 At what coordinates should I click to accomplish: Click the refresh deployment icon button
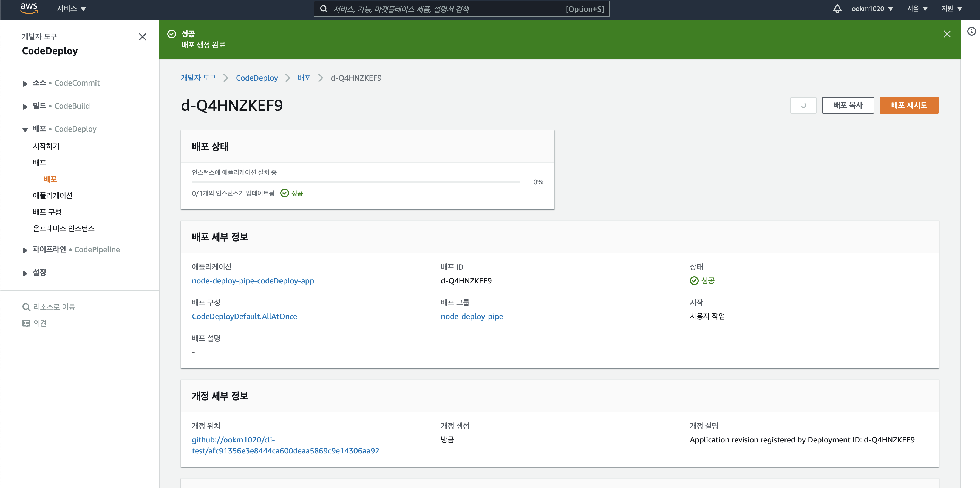(803, 105)
